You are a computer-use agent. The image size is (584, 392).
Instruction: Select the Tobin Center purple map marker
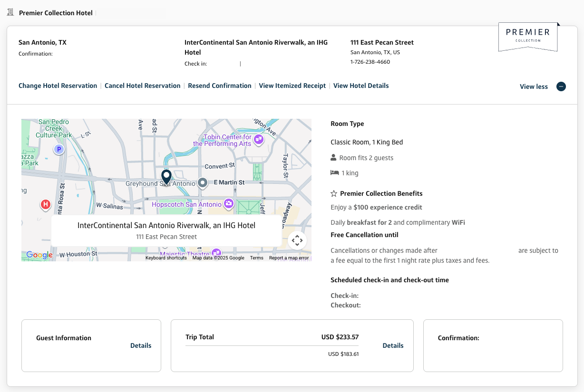(259, 140)
